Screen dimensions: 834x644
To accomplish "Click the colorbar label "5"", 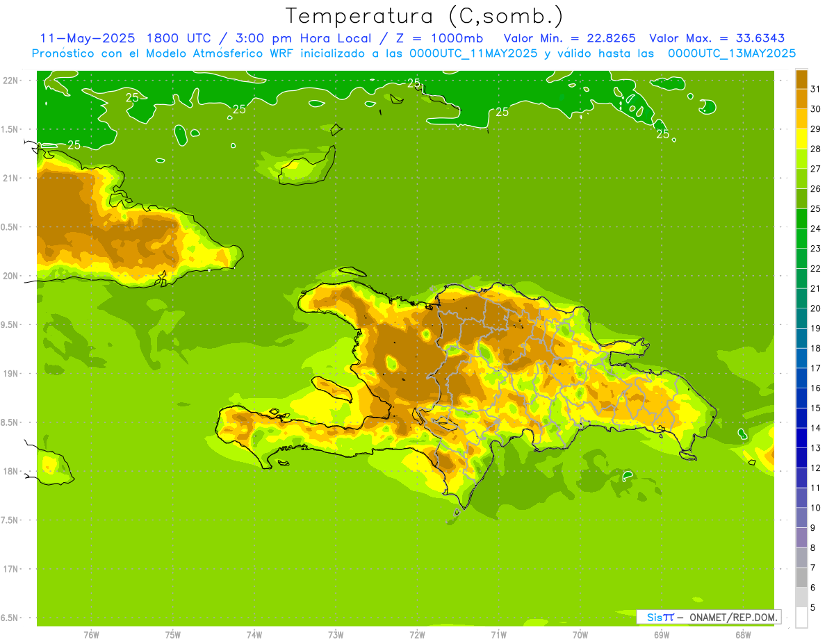I will pyautogui.click(x=814, y=608).
